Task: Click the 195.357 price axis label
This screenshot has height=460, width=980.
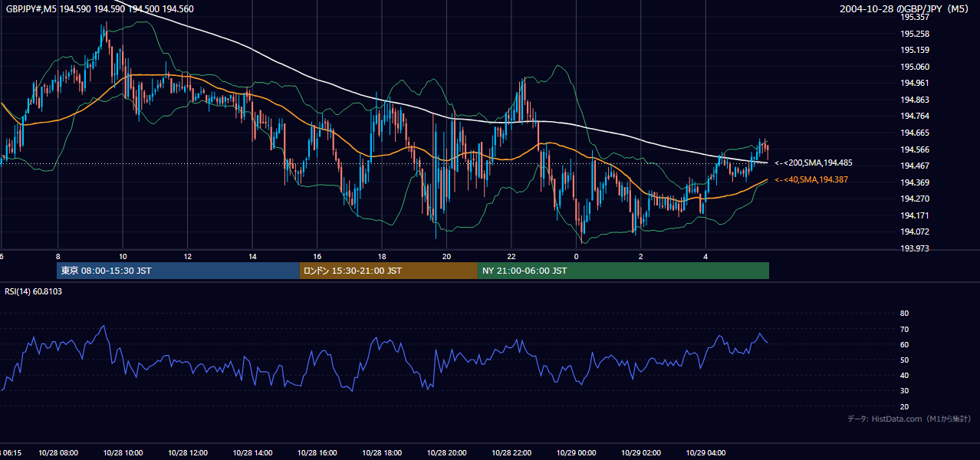Action: tap(914, 17)
